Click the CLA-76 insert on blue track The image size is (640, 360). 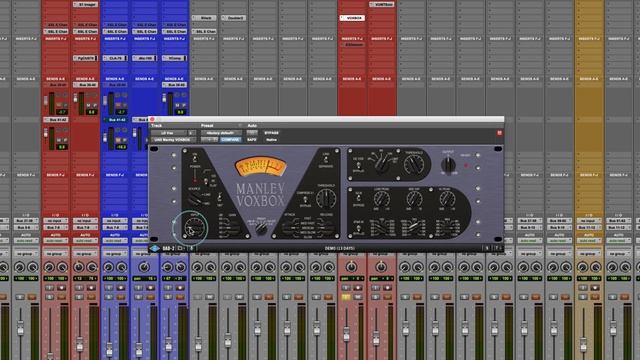point(115,58)
